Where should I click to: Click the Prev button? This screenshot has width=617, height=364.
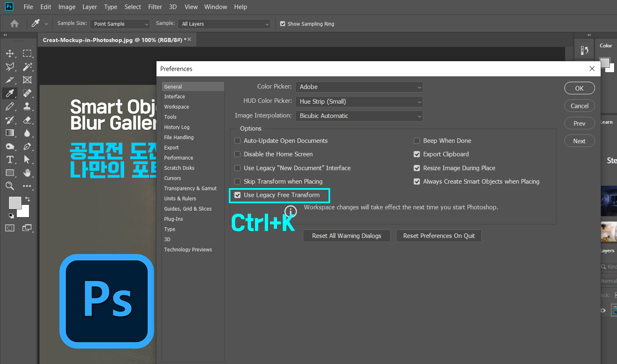point(579,123)
